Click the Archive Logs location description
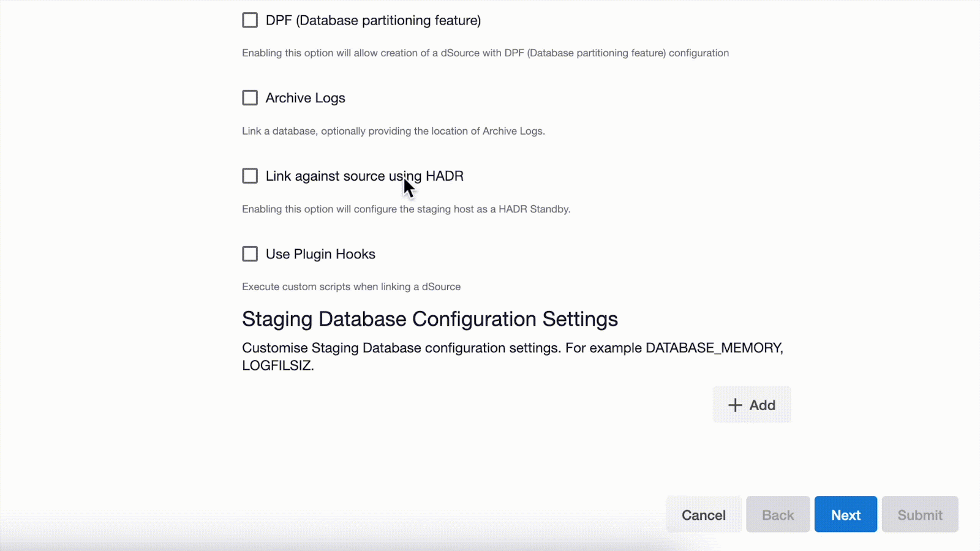Viewport: 980px width, 551px height. (x=393, y=131)
